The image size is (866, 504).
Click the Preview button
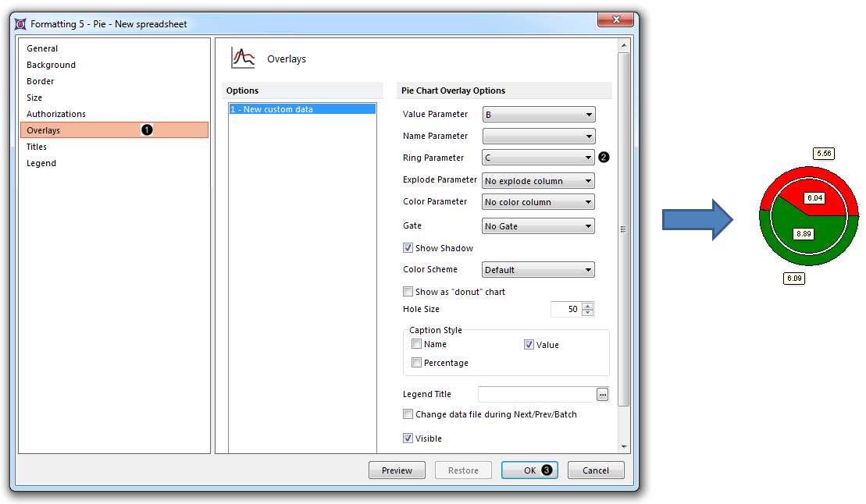(x=397, y=470)
